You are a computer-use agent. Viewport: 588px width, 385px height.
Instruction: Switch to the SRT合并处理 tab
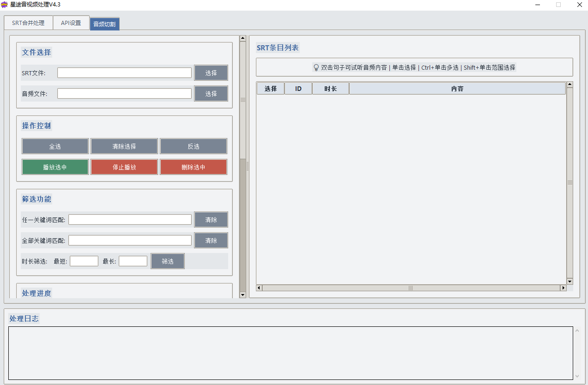28,23
